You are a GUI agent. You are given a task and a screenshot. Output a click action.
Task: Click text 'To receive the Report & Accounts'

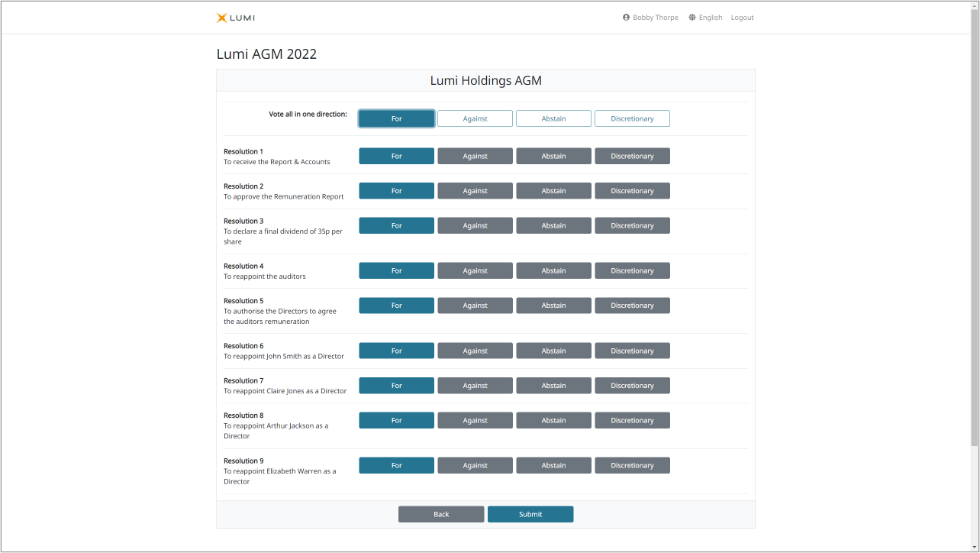tap(277, 162)
